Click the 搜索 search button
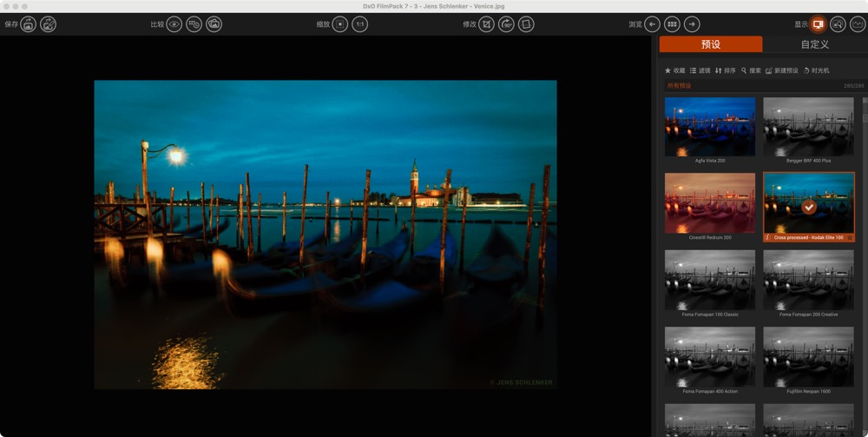 pos(751,70)
